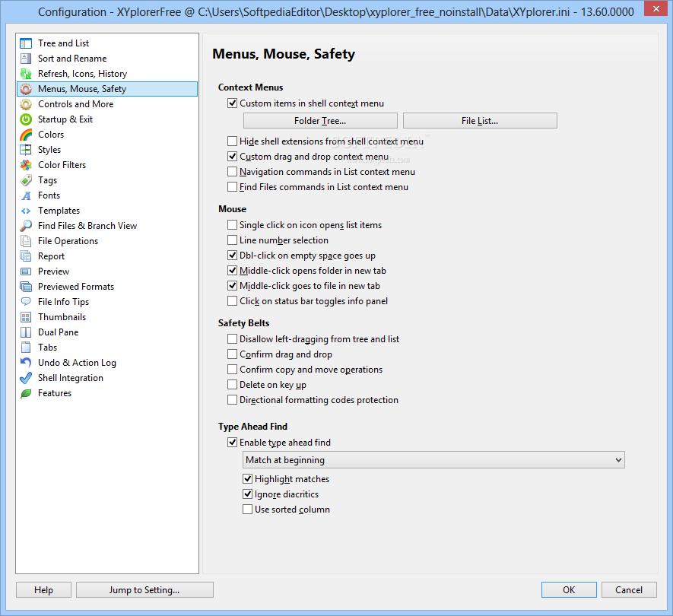Viewport: 673px width, 616px height.
Task: Click the Tags label icon
Action: (26, 180)
